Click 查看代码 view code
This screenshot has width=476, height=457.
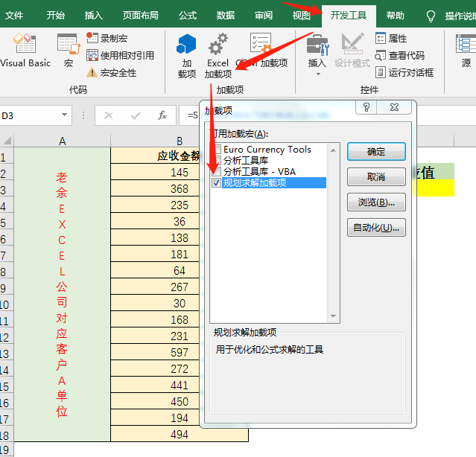(x=399, y=56)
